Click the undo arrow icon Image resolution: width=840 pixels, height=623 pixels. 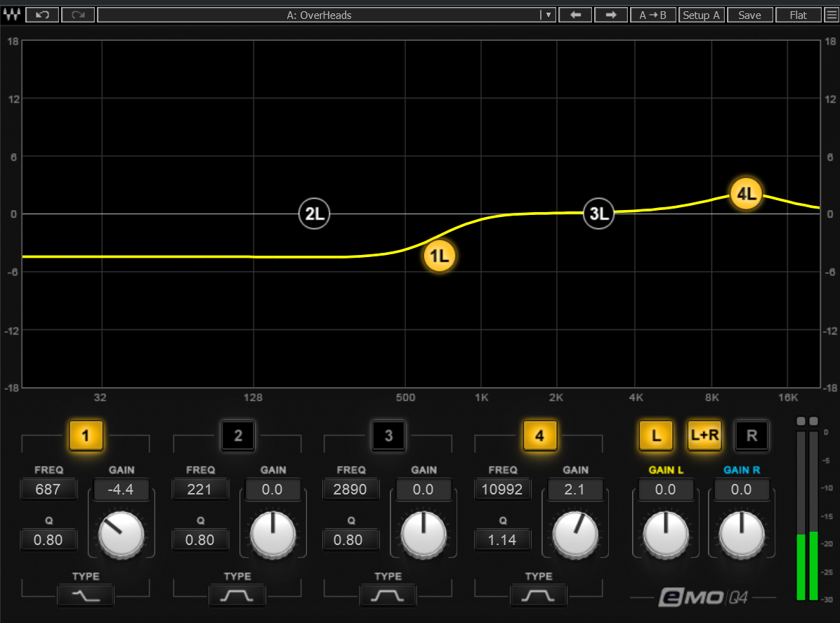click(x=42, y=15)
